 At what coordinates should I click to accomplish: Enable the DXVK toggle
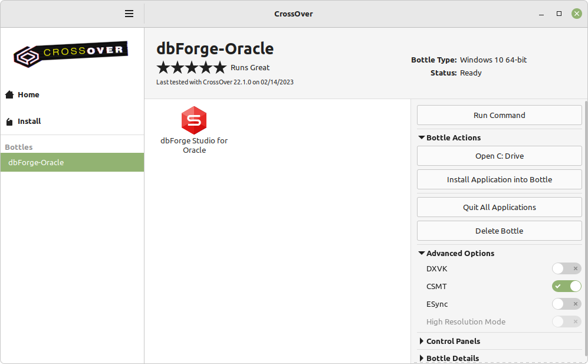[x=566, y=268]
